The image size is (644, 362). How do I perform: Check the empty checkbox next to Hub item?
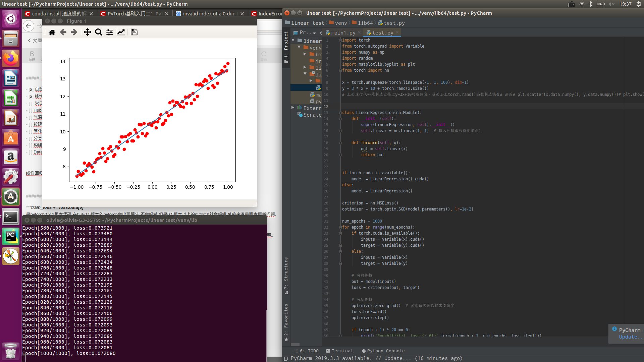coord(31,111)
